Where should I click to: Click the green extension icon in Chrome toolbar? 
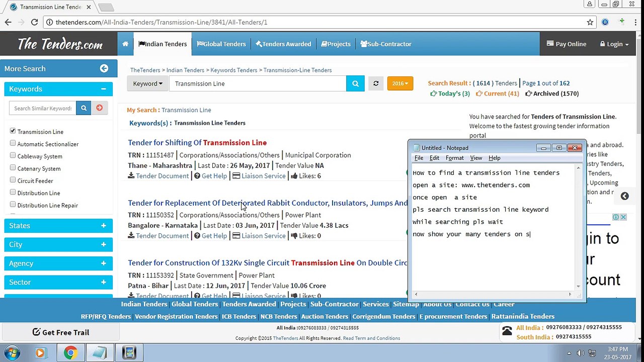(622, 22)
